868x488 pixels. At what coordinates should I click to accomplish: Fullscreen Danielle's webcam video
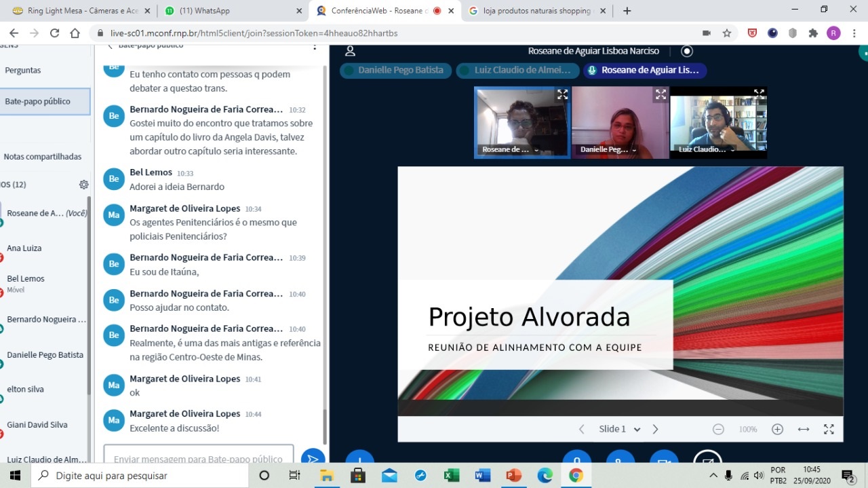click(660, 95)
